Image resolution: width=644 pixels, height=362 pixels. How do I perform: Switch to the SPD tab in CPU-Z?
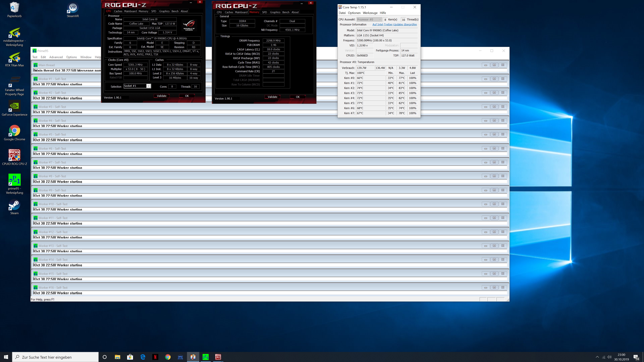(153, 11)
